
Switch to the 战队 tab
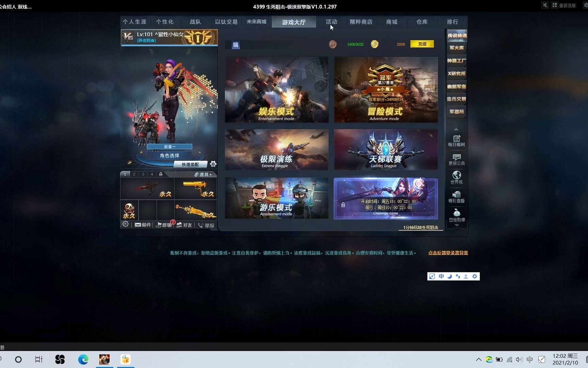[195, 22]
